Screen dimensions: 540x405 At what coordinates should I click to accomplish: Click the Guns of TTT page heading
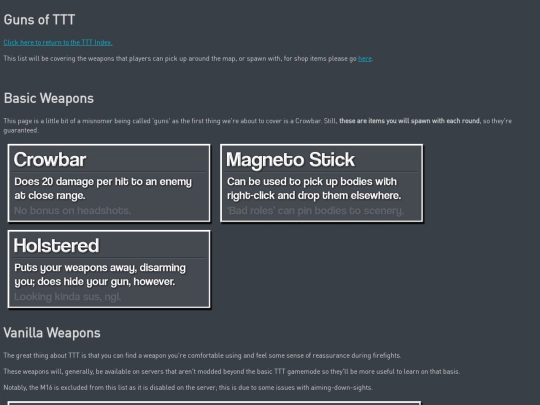(x=39, y=20)
